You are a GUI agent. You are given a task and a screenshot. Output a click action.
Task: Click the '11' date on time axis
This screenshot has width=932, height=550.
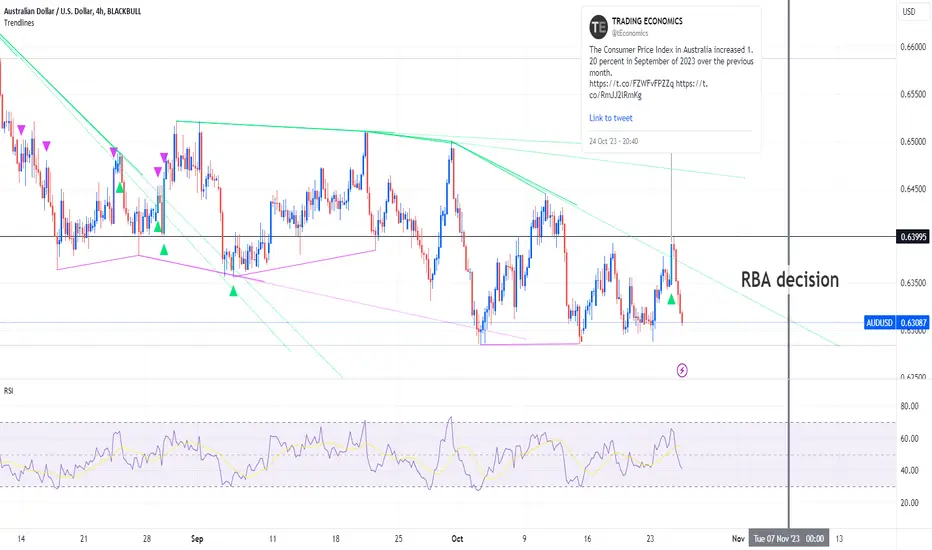pyautogui.click(x=272, y=539)
